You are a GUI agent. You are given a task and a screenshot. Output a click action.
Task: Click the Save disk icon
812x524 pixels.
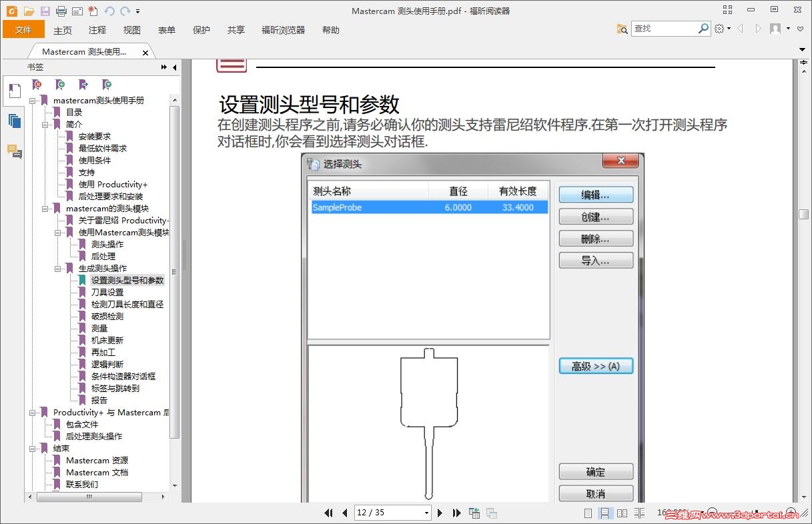click(x=45, y=11)
